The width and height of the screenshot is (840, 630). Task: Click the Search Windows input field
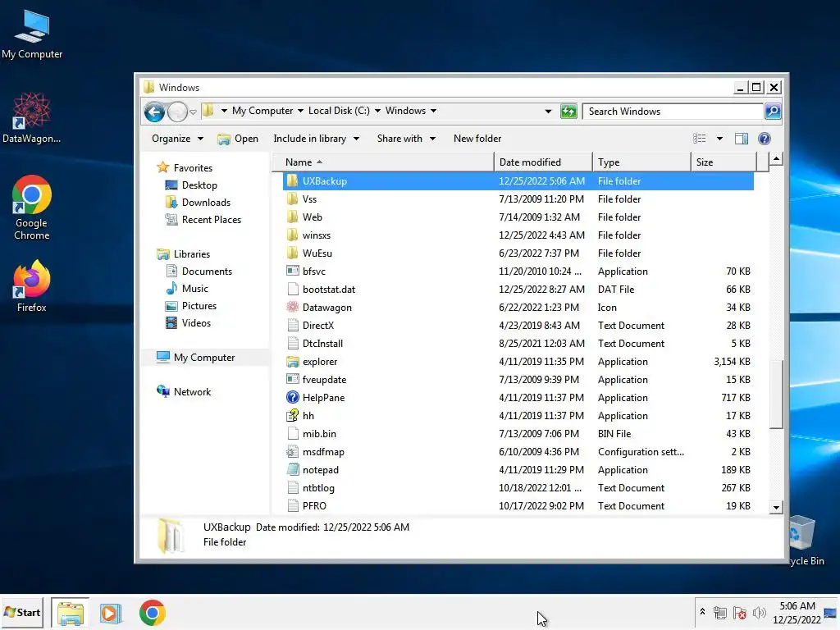(673, 112)
